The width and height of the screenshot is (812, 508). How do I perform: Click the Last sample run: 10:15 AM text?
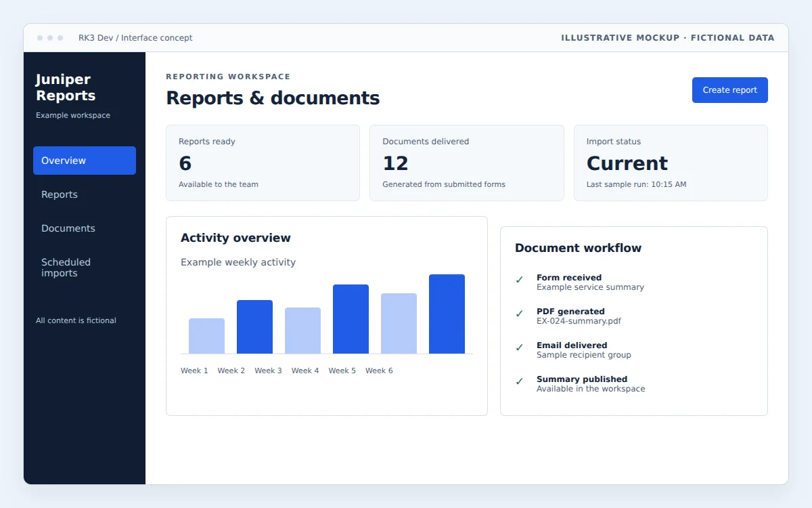point(636,184)
